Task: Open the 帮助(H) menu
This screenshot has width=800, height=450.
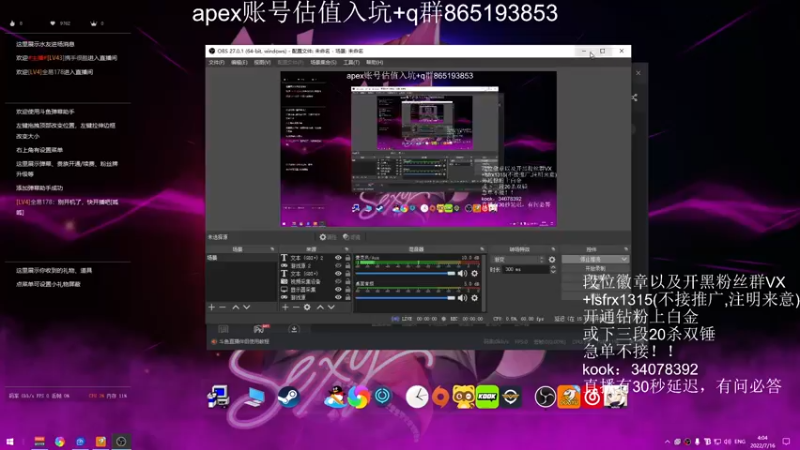Action: [x=374, y=62]
